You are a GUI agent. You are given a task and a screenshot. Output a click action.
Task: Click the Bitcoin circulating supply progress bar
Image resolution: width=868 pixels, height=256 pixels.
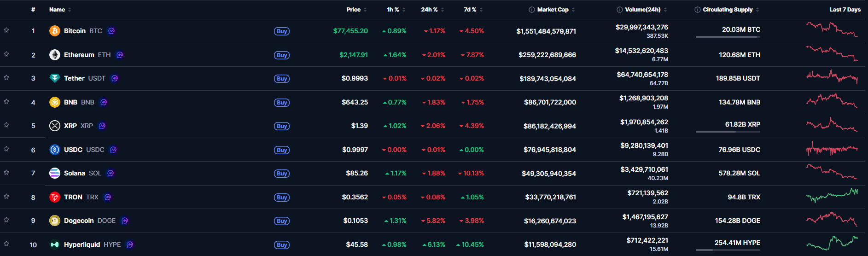728,37
